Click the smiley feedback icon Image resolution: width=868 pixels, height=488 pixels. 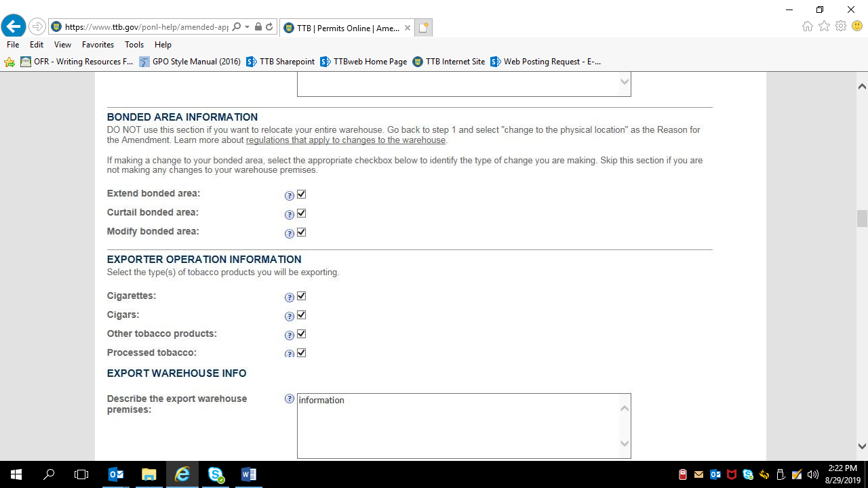[857, 26]
